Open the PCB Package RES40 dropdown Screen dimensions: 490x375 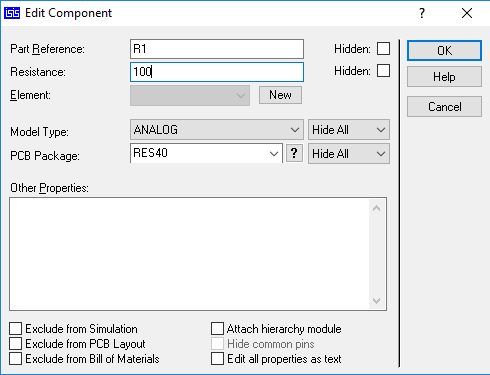206,153
